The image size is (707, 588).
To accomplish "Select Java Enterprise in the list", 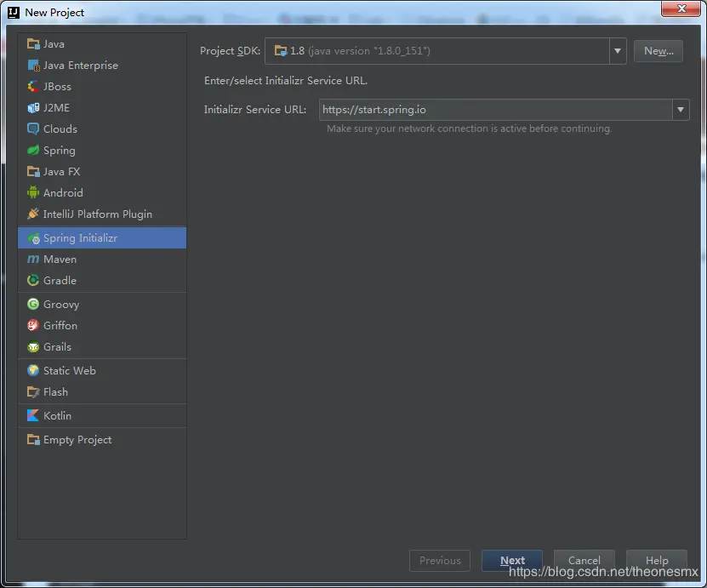I will pos(102,66).
